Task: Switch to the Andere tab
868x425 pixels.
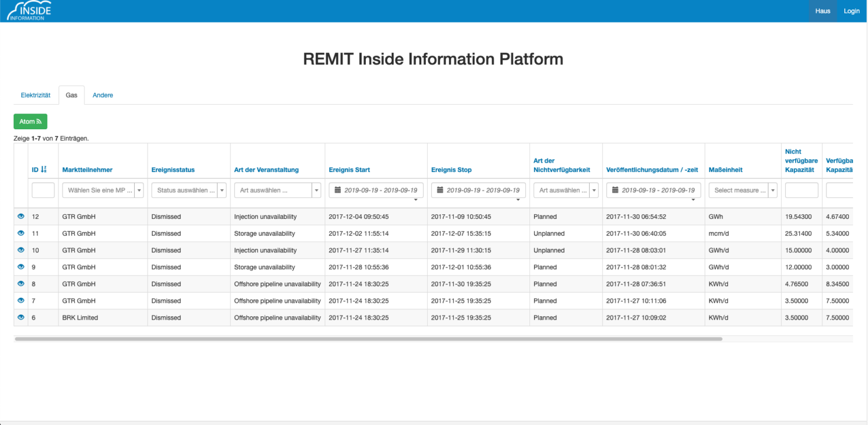Action: click(x=102, y=94)
